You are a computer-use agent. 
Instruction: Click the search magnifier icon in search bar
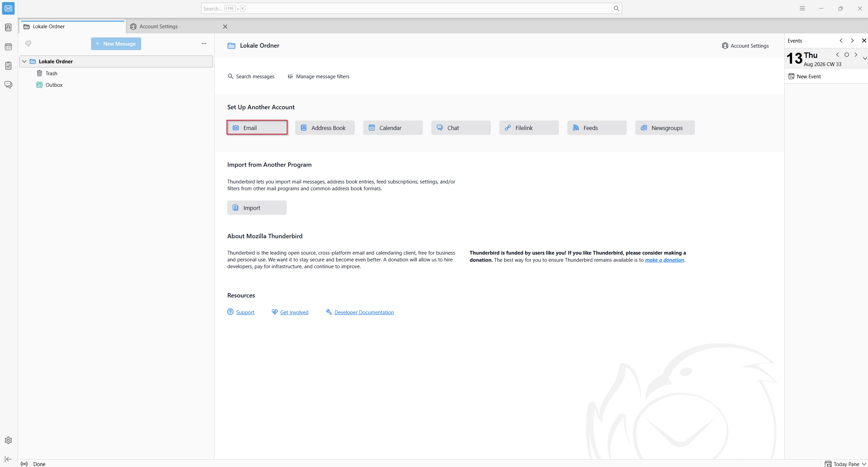click(616, 9)
